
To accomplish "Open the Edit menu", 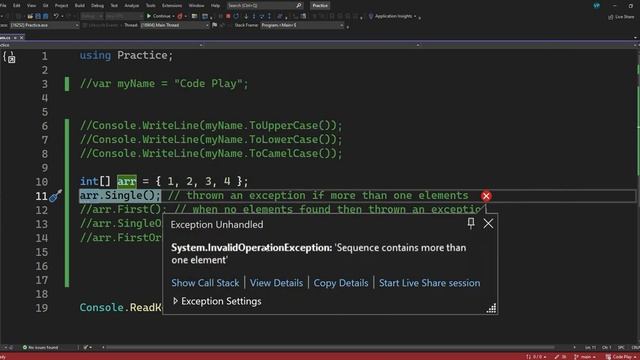I will tap(17, 6).
